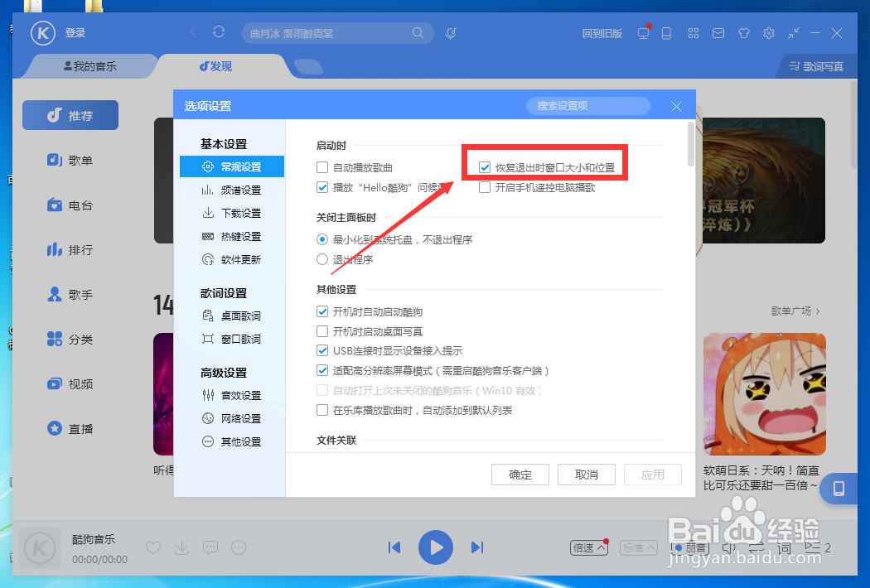Close the 选项设置 dialog
The width and height of the screenshot is (870, 588).
676,106
